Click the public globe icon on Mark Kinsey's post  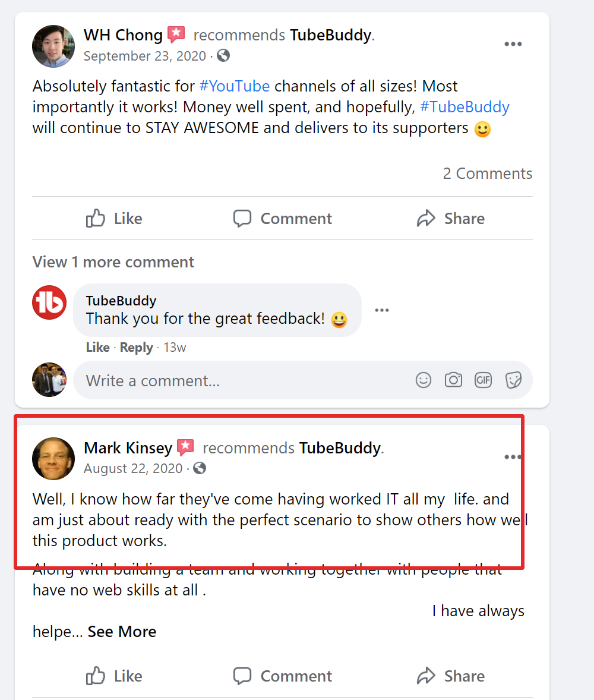[x=199, y=468]
